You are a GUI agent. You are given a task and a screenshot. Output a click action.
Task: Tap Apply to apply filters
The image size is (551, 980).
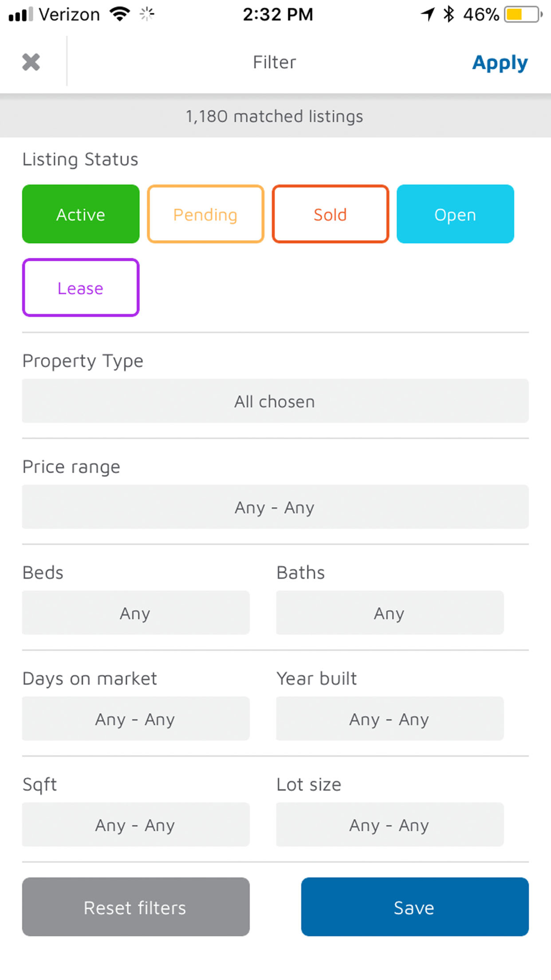tap(500, 63)
